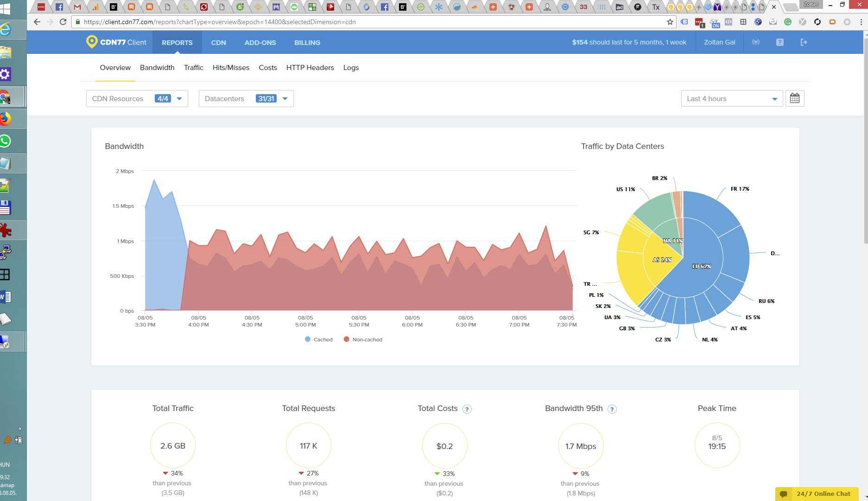Switch to the HTTP Headers report tab
The height and width of the screenshot is (501, 868).
coord(310,68)
